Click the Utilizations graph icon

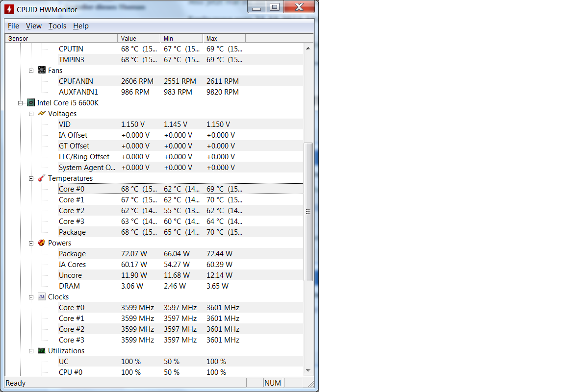pyautogui.click(x=42, y=351)
